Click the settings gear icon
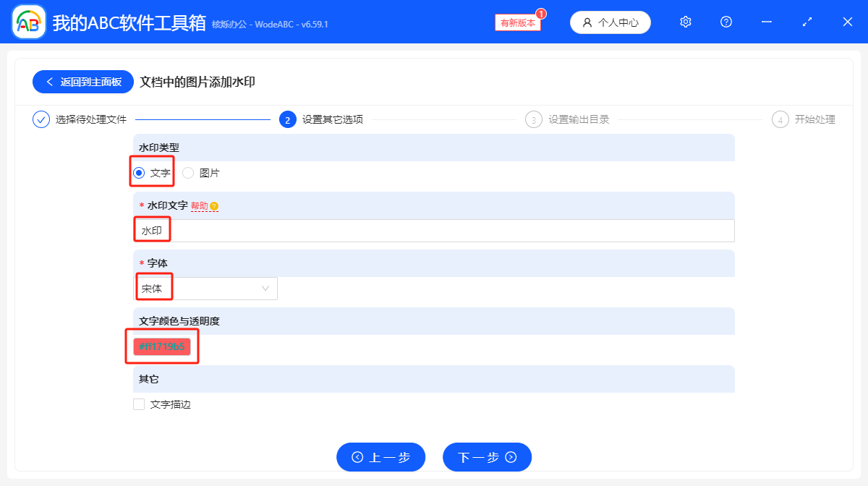This screenshot has width=868, height=486. [x=685, y=22]
